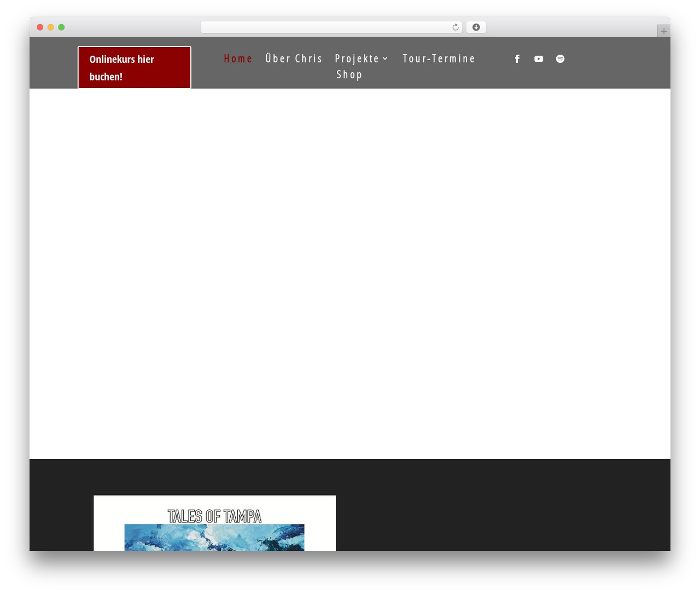Reload the page with the refresh icon
Screen dimensions: 700x593
point(456,27)
